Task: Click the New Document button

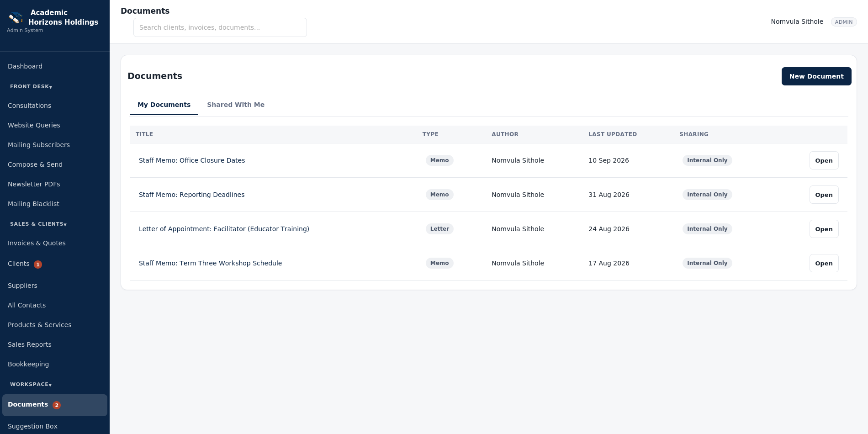Action: click(x=816, y=76)
